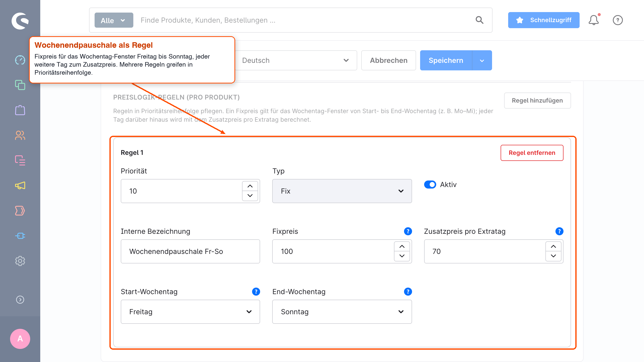Image resolution: width=644 pixels, height=362 pixels.
Task: Click the search magnifier icon
Action: point(479,20)
